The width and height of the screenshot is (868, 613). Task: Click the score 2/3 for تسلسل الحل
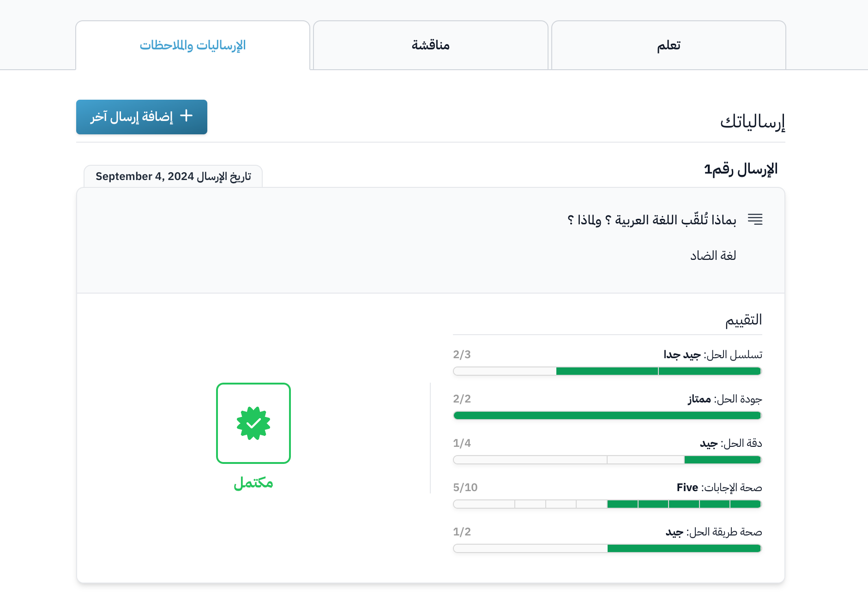pos(462,355)
